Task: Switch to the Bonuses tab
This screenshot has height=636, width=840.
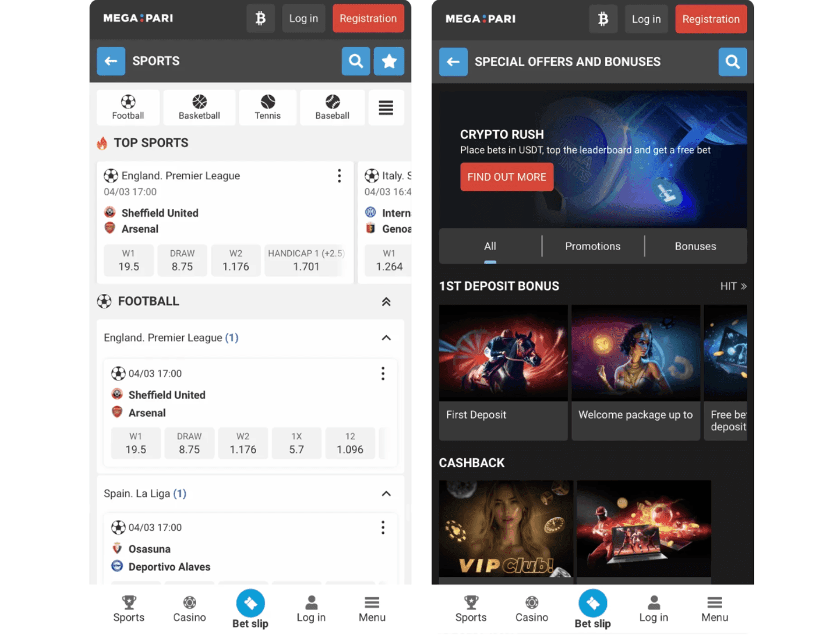Action: pyautogui.click(x=695, y=246)
